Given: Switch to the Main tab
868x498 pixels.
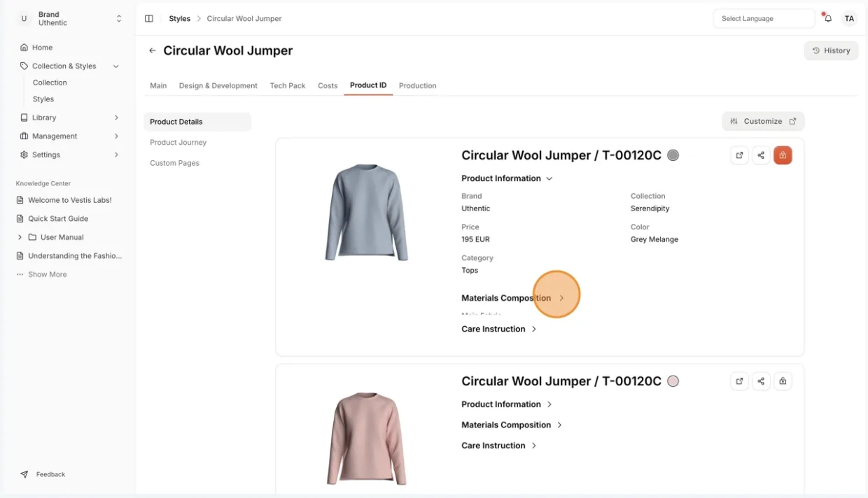Looking at the screenshot, I should pyautogui.click(x=158, y=85).
